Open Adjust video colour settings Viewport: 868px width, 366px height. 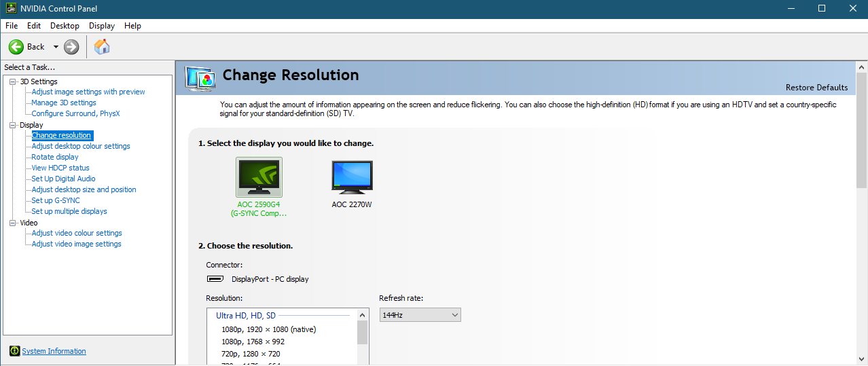77,233
